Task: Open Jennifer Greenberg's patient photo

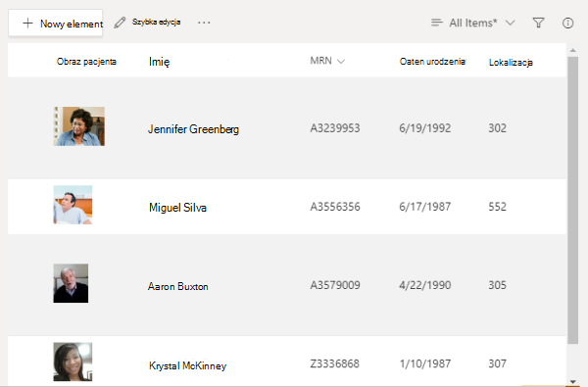Action: [x=79, y=126]
